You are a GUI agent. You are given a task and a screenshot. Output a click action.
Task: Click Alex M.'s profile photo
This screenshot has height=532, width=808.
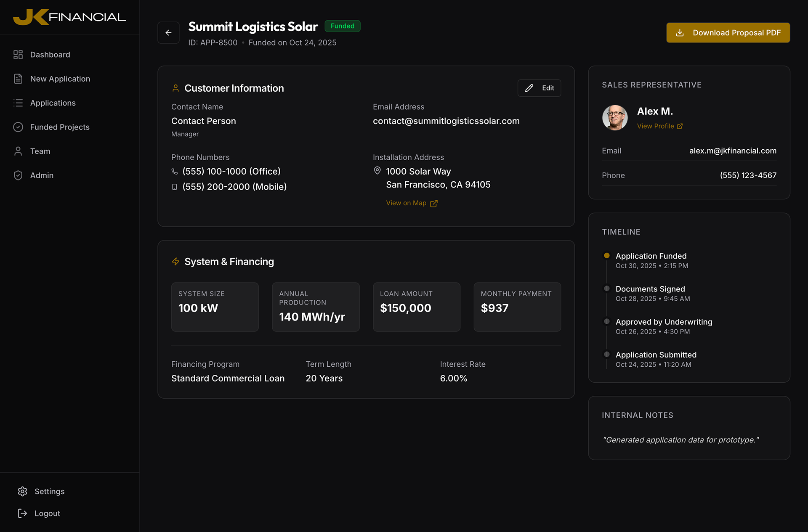(615, 117)
